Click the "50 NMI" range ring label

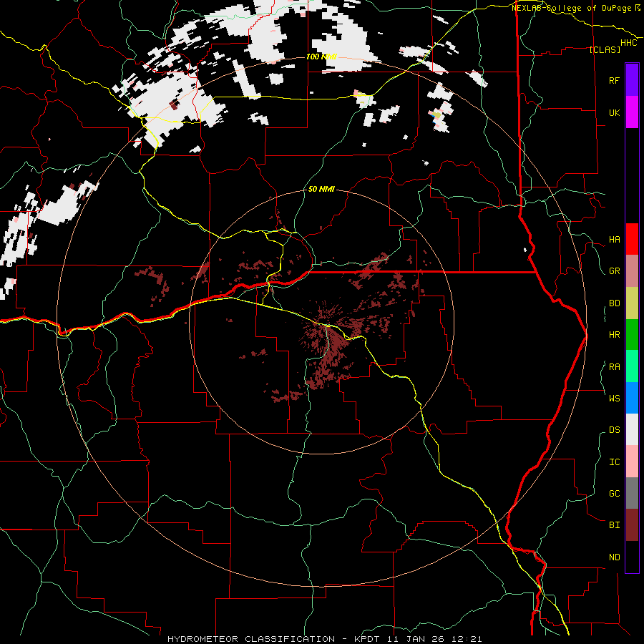[x=321, y=189]
